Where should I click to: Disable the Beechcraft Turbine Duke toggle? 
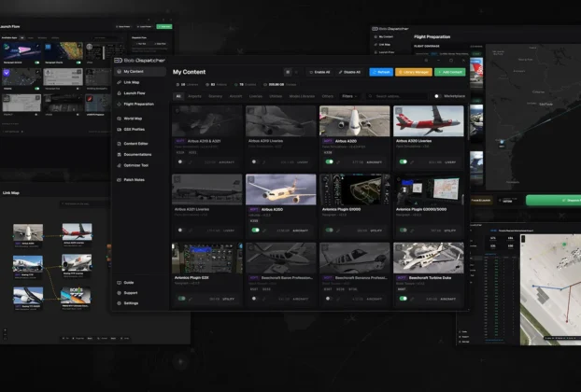click(x=404, y=299)
